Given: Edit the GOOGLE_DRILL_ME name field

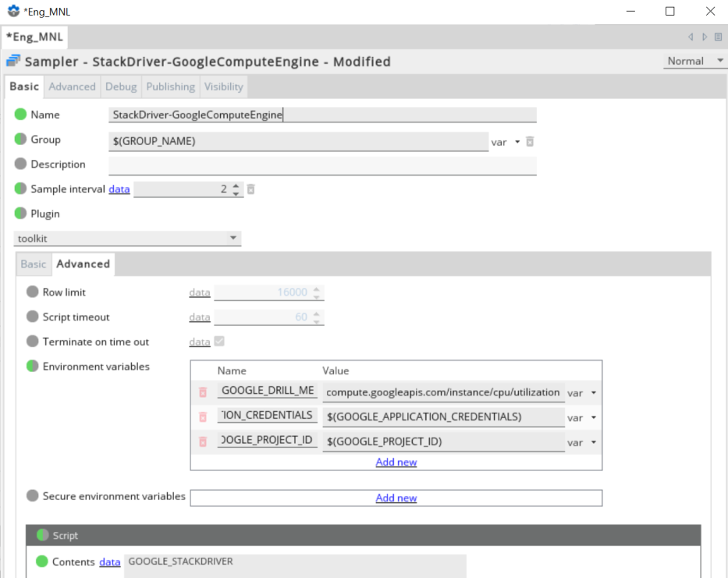Looking at the screenshot, I should [x=268, y=391].
